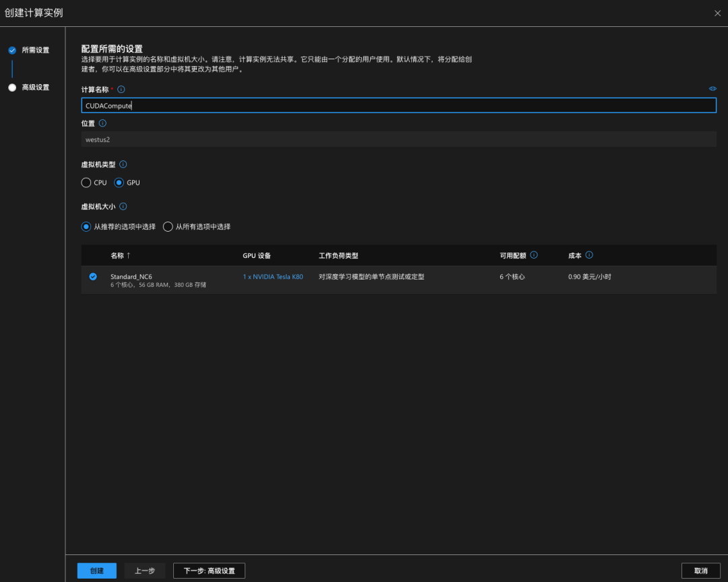Click the circle icon of 高级设置 step
The height and width of the screenshot is (582, 728).
pos(13,88)
